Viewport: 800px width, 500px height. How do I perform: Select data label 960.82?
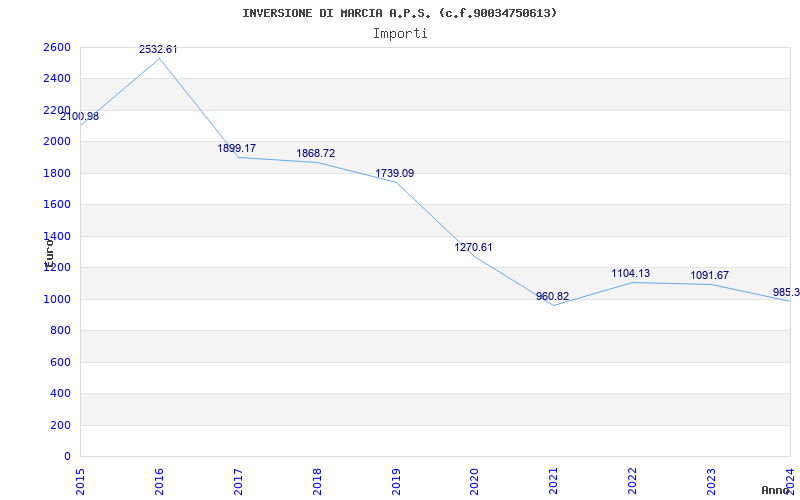553,296
